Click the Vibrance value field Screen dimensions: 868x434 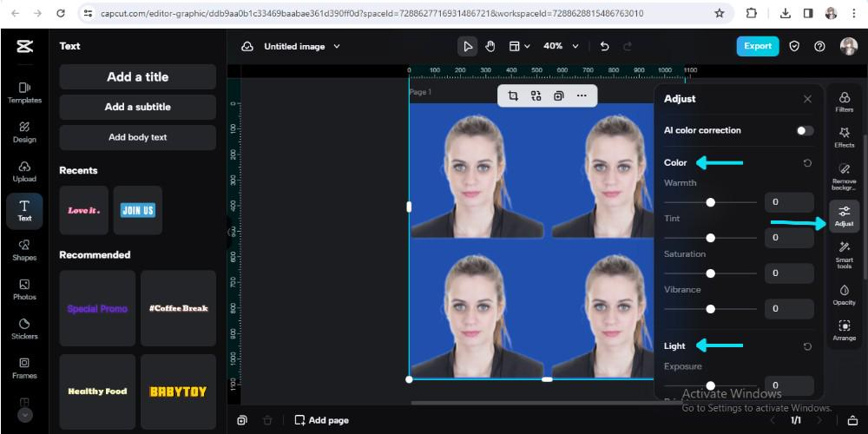pyautogui.click(x=789, y=308)
